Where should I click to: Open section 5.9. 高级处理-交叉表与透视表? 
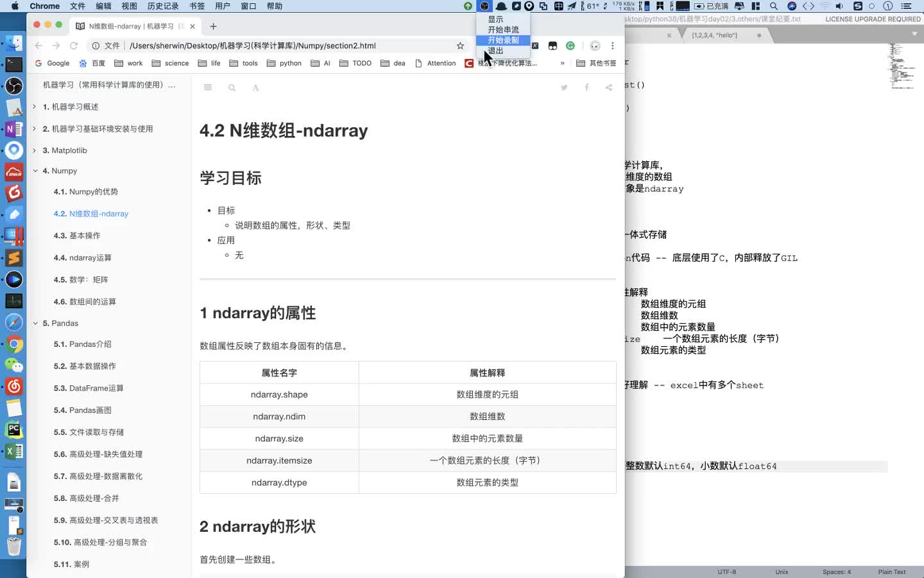pyautogui.click(x=106, y=520)
